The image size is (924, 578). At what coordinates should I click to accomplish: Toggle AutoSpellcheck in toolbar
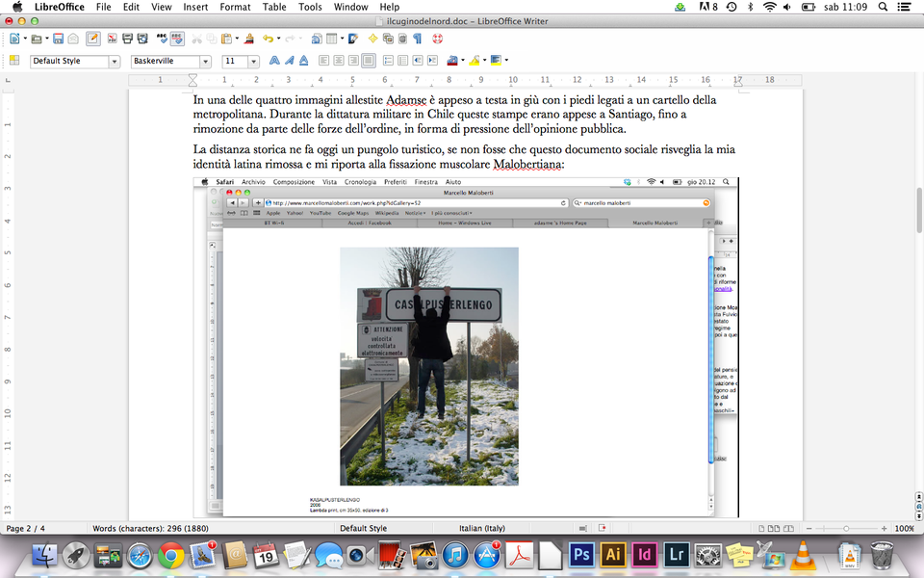point(177,39)
